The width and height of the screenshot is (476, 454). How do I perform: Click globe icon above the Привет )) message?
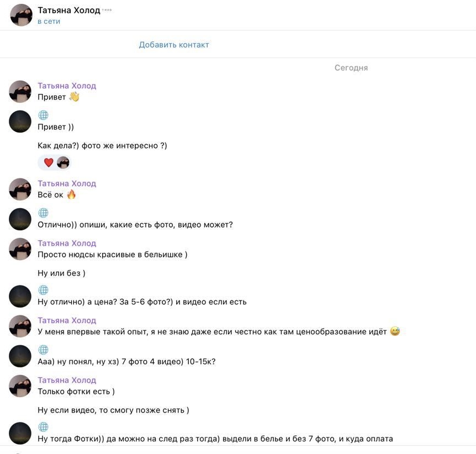pyautogui.click(x=43, y=115)
